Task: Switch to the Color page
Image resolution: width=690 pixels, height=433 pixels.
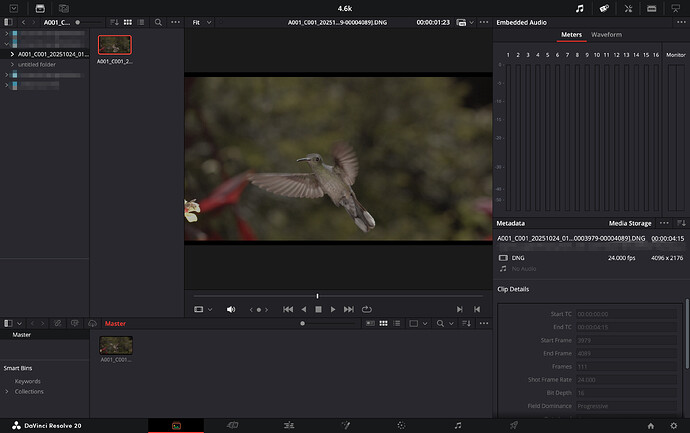Action: [x=401, y=425]
